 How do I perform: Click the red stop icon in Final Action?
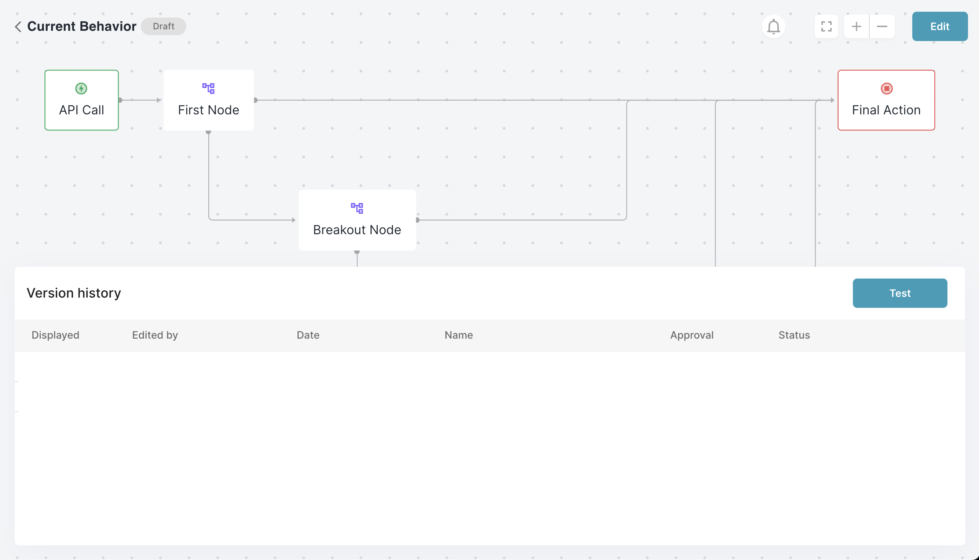point(886,88)
